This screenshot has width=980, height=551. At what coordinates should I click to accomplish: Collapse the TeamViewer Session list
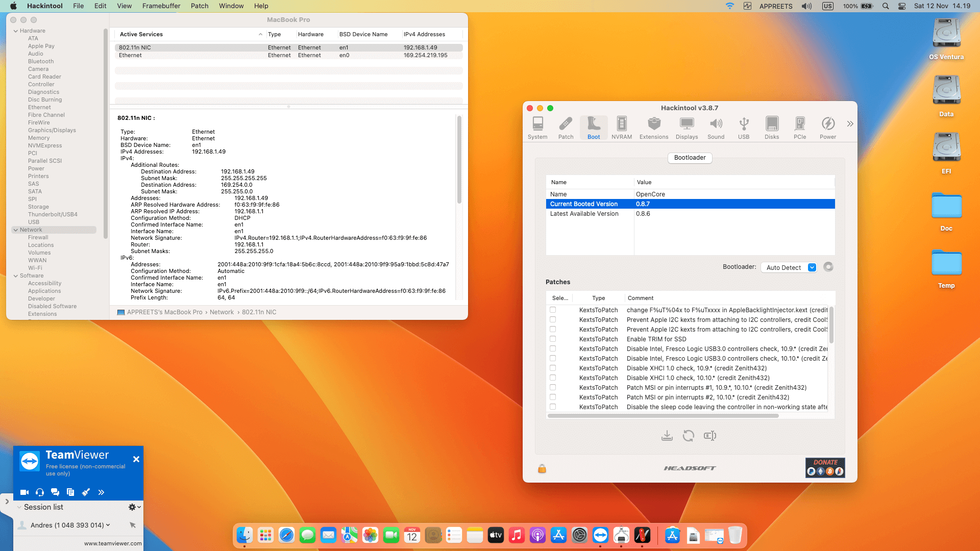tap(19, 507)
